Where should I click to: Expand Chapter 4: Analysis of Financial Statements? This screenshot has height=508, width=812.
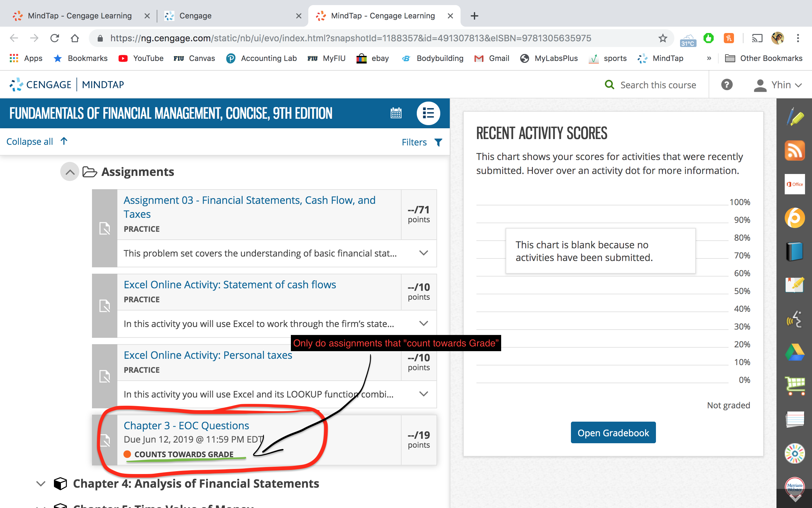[41, 484]
